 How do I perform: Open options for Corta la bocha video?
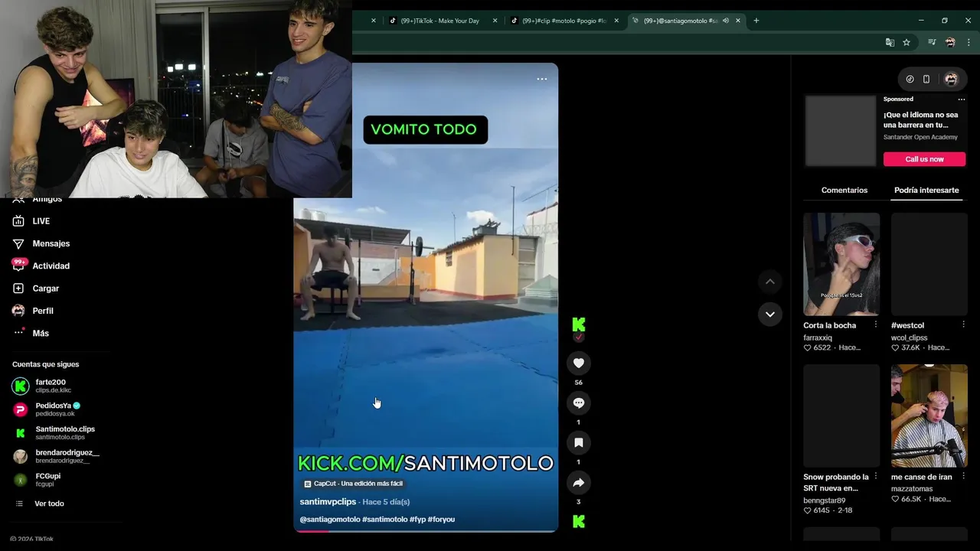click(x=876, y=325)
